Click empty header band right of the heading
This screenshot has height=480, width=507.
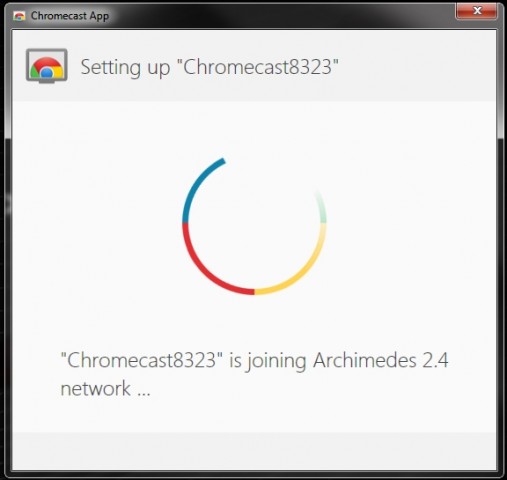(417, 67)
